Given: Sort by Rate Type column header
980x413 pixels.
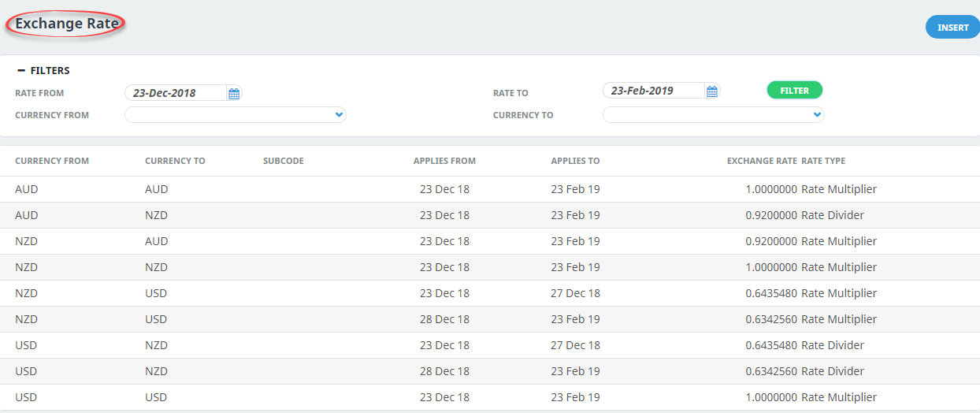Looking at the screenshot, I should 823,161.
